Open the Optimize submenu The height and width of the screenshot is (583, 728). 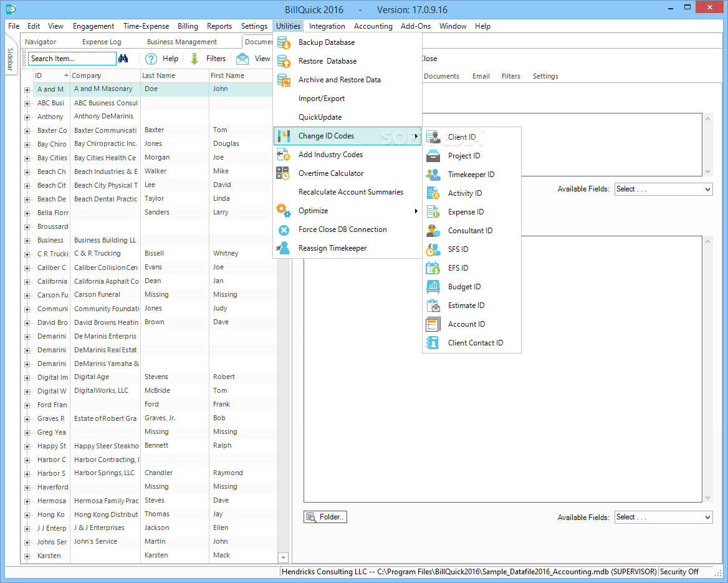[x=347, y=211]
